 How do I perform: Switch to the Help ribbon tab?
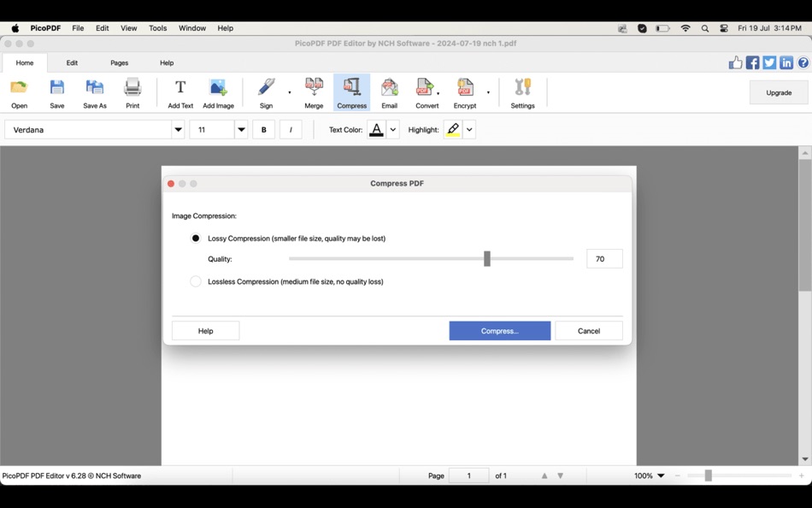click(x=167, y=62)
